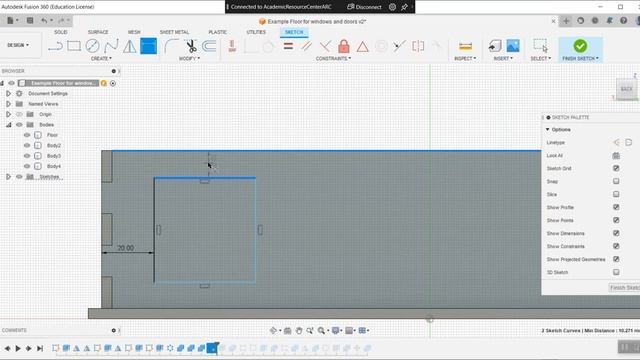The width and height of the screenshot is (640, 360).
Task: Apply the Symmetry constraint
Action: click(x=418, y=46)
